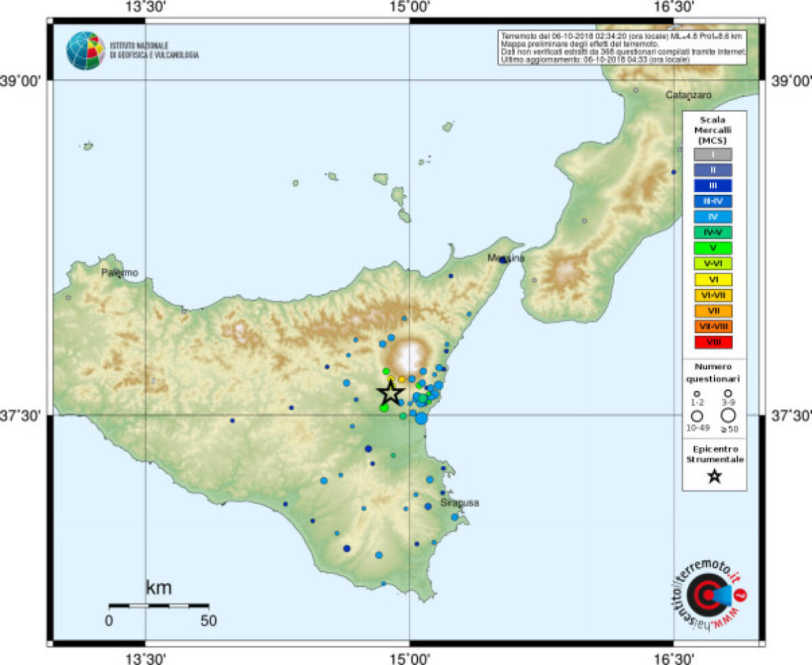Click the Siracusa city label
Screen dimensions: 812x665
click(461, 503)
